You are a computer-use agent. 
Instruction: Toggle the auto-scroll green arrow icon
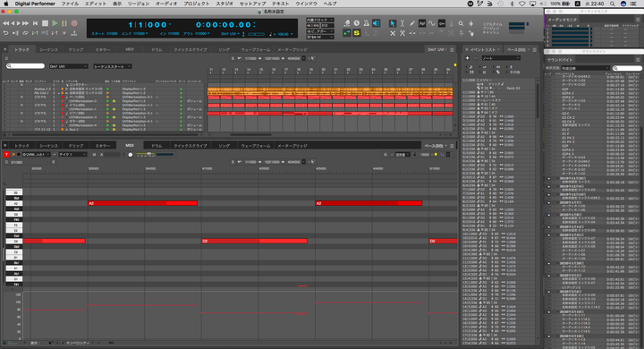pos(347,33)
